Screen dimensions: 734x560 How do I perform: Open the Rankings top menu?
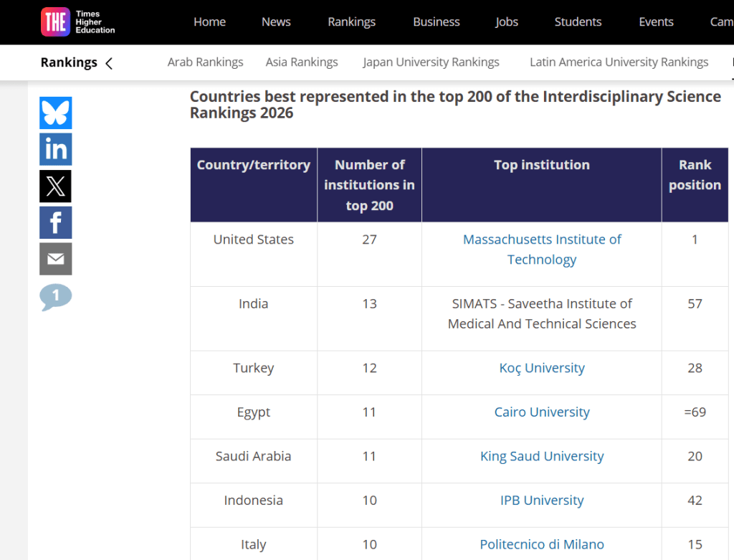click(x=351, y=22)
